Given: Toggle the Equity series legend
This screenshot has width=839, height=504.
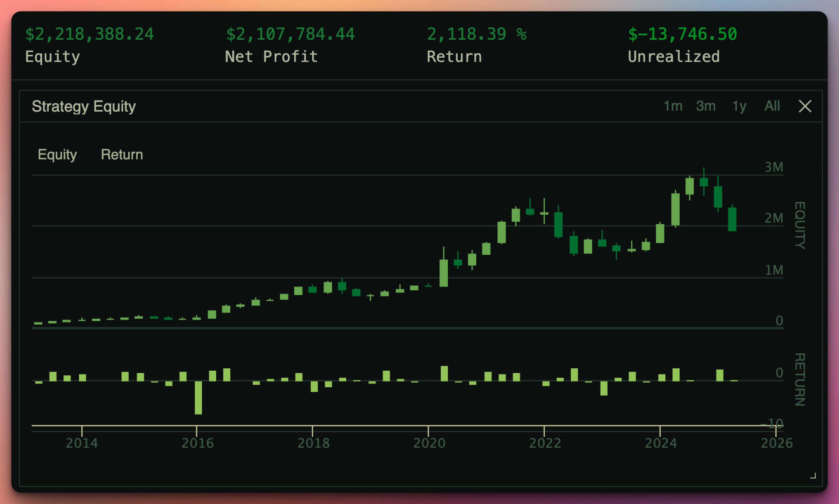Looking at the screenshot, I should 57,155.
